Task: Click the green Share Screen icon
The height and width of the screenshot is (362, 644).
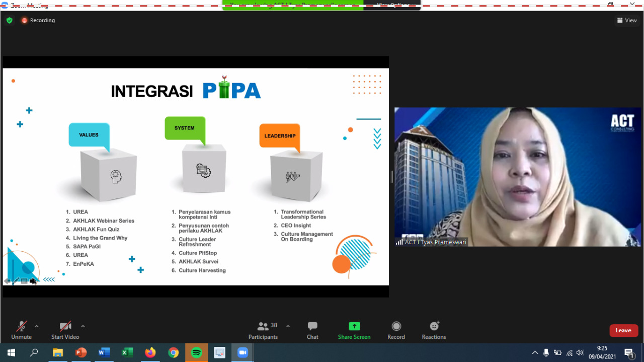Action: [x=354, y=326]
